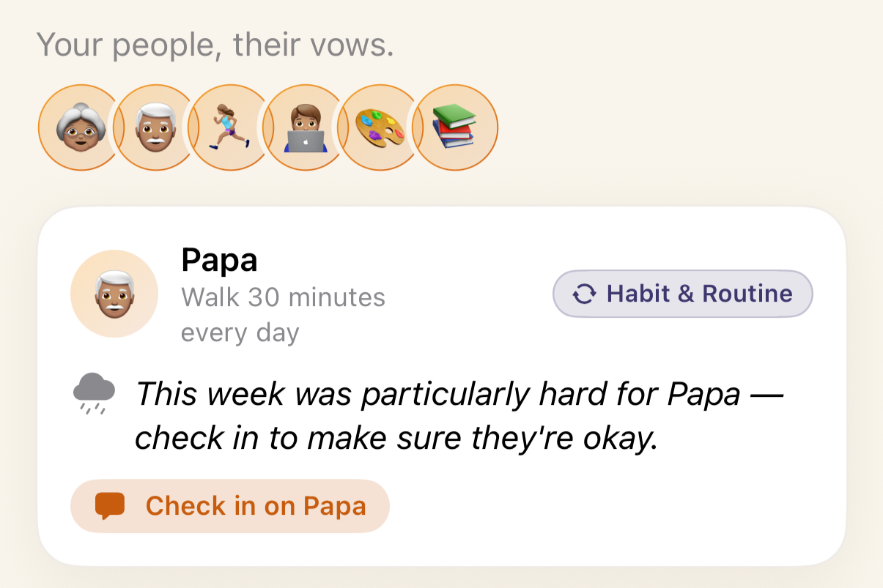Click the "Papa" word in Check in button
Screen dimensions: 883x588
[x=335, y=506]
